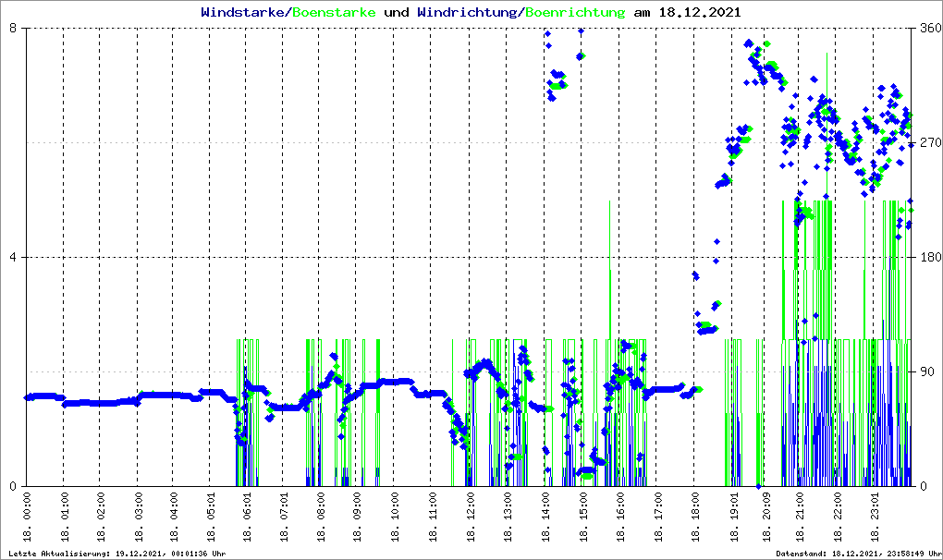The image size is (943, 560).
Task: Click the date "18.12.2021" in the title
Action: [x=700, y=12]
